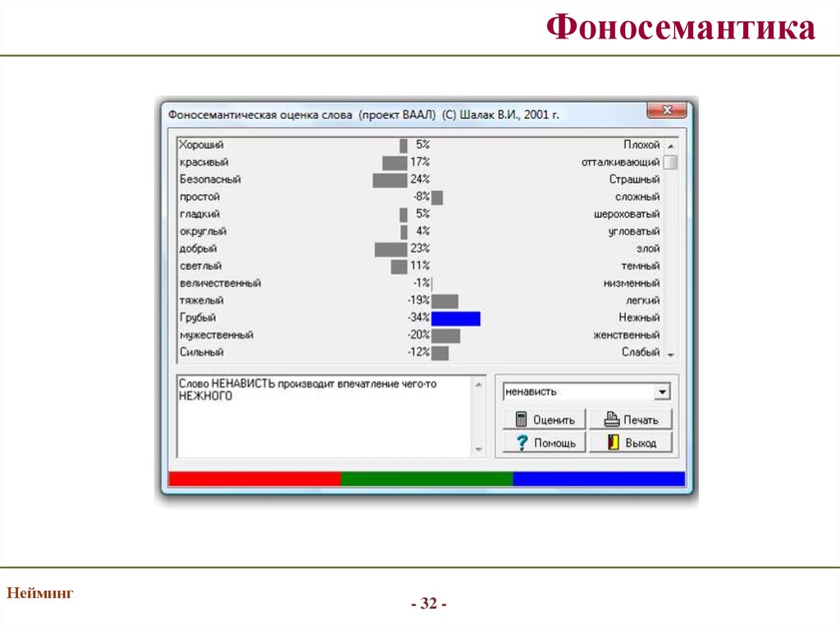This screenshot has height=629, width=840.
Task: Click the 23% value for добрый
Action: (x=420, y=248)
